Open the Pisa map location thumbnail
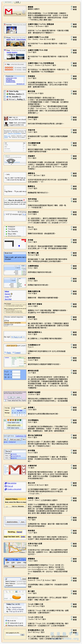 [15, 548]
